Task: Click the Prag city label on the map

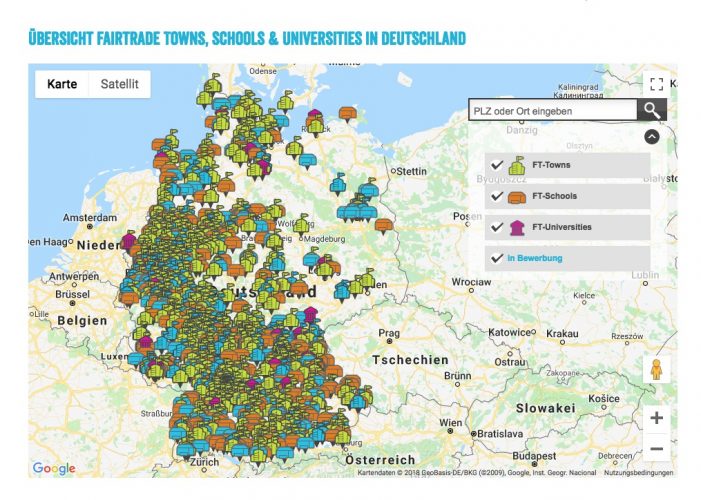Action: coord(389,333)
